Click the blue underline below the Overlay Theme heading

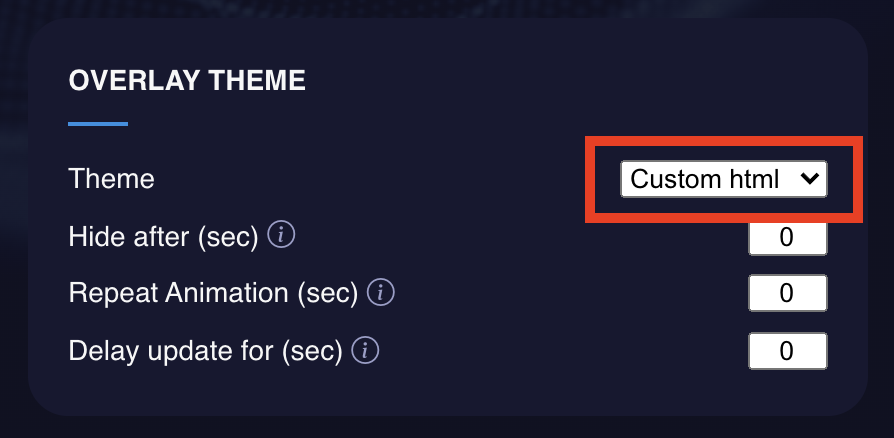[x=98, y=123]
